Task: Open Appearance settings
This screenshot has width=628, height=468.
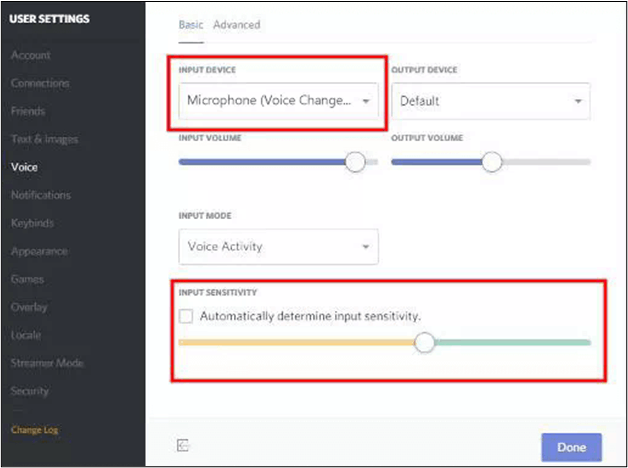Action: click(x=39, y=251)
